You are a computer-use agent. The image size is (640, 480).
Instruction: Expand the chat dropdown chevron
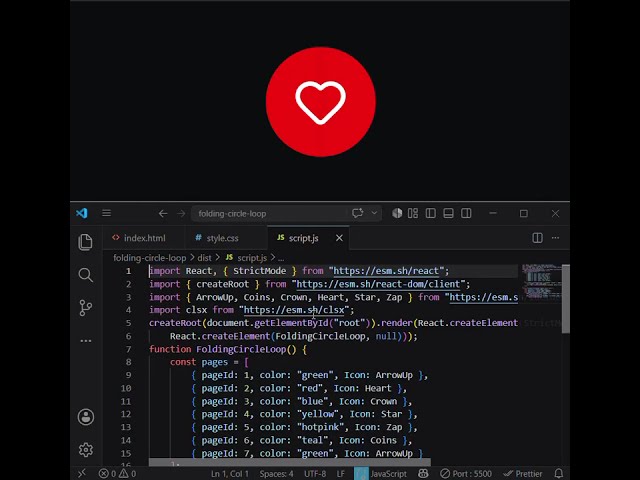point(374,213)
